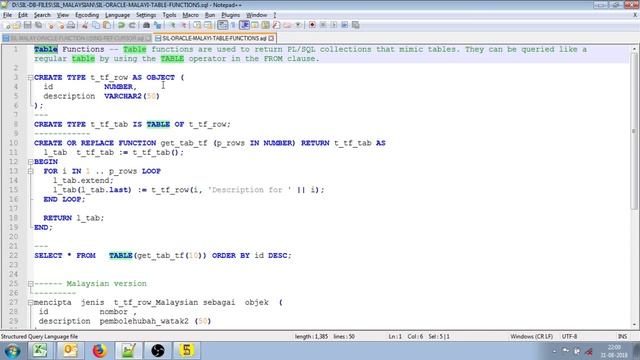The height and width of the screenshot is (360, 640).
Task: Open the Macro menu
Action: [x=190, y=15]
